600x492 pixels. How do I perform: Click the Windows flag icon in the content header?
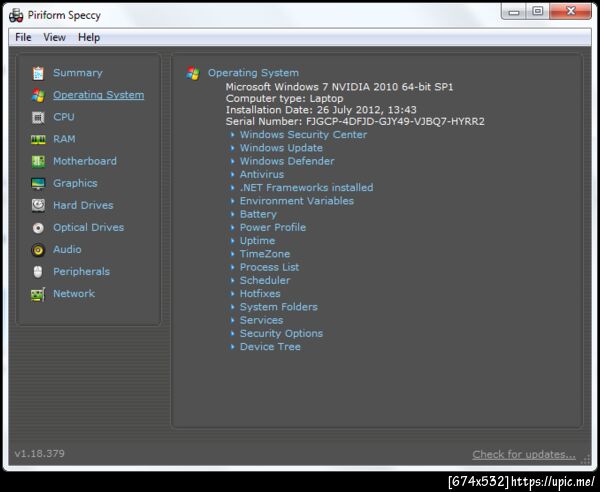[x=193, y=73]
